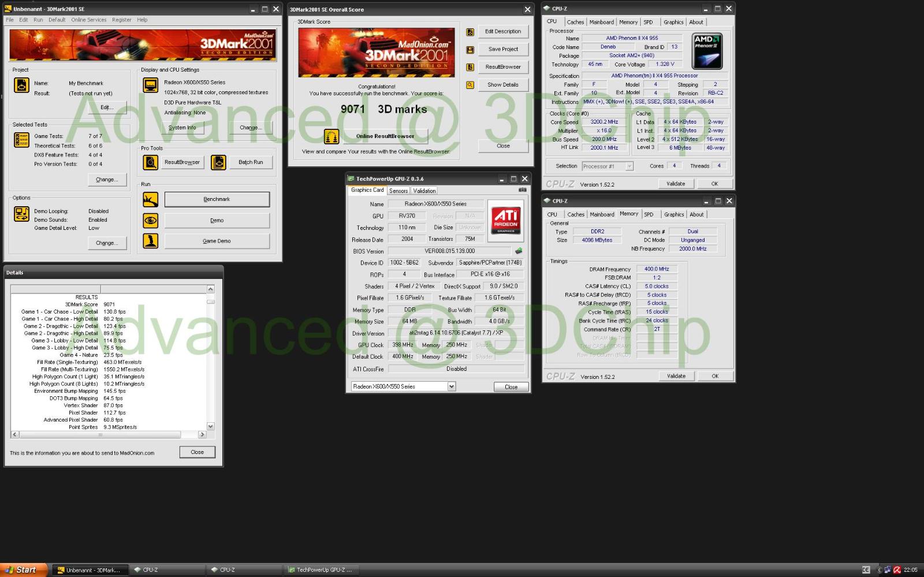The width and height of the screenshot is (924, 577).
Task: Click the Benchmark run icon
Action: [x=150, y=200]
